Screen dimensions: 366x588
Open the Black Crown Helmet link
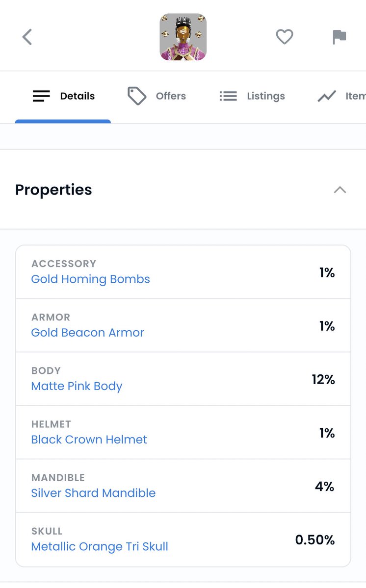tap(89, 440)
